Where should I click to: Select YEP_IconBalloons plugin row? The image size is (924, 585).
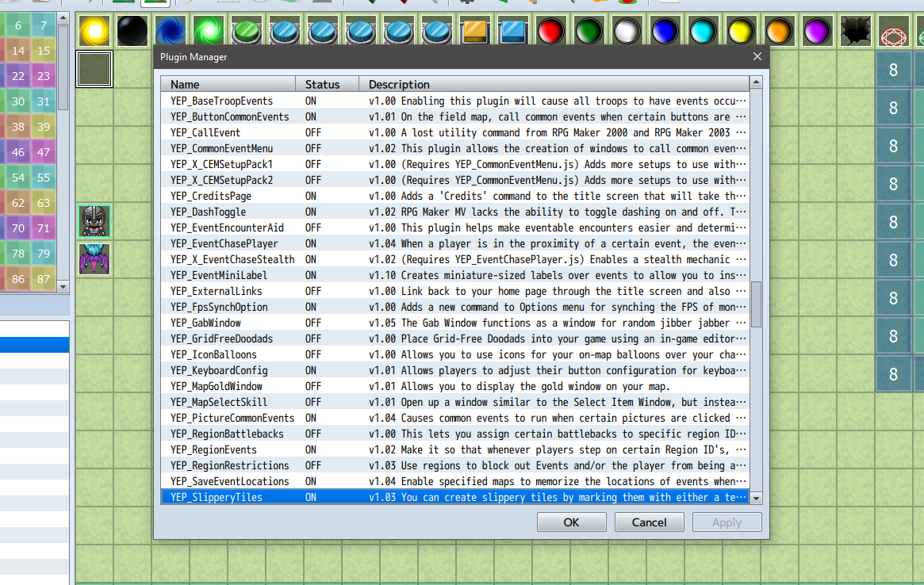point(455,354)
